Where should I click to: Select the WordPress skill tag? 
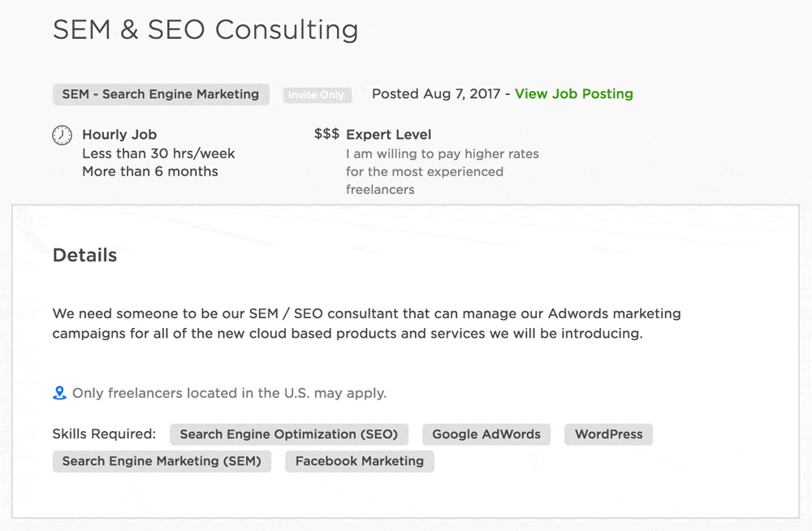(x=608, y=434)
